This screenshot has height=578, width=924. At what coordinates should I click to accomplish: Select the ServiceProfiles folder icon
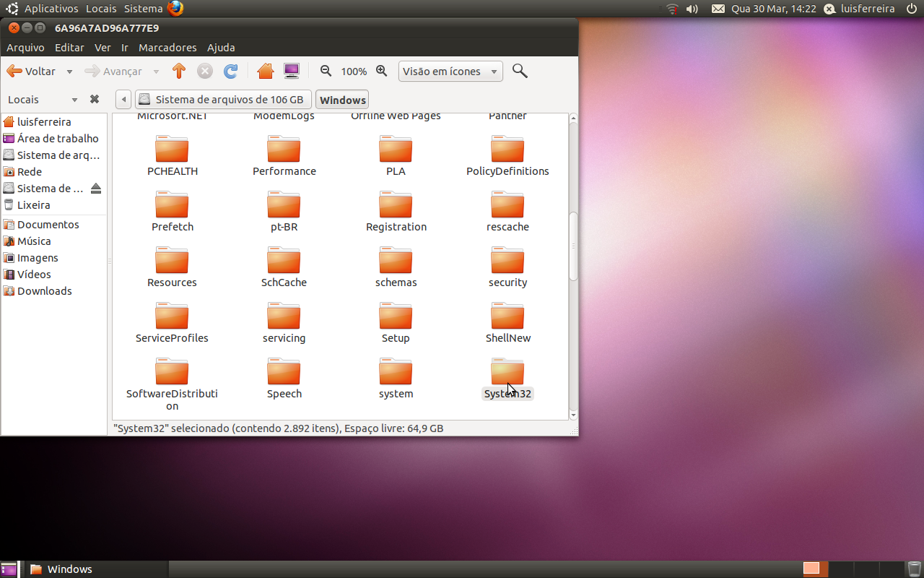[x=172, y=315]
